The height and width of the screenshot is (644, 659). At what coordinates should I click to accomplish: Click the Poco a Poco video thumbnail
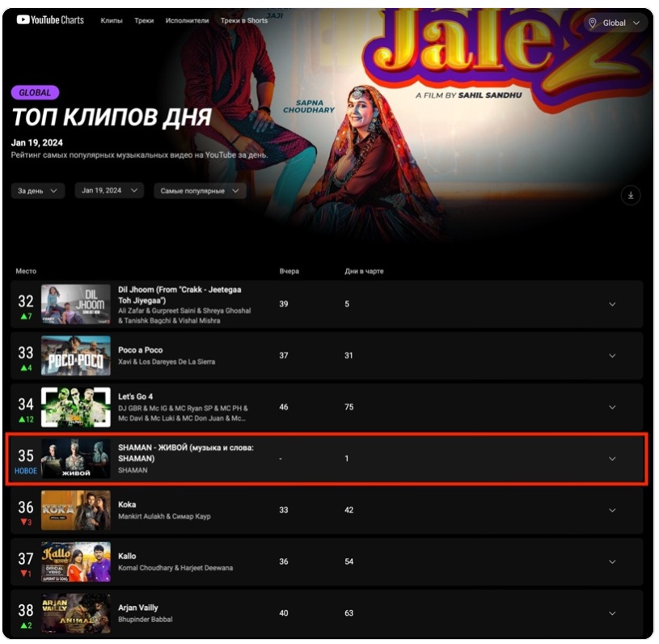76,355
